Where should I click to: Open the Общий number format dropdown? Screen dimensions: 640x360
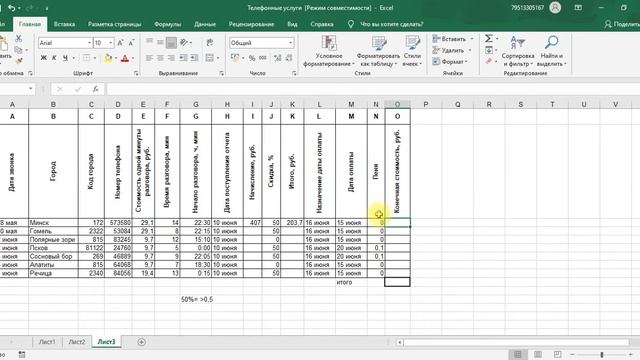(291, 43)
